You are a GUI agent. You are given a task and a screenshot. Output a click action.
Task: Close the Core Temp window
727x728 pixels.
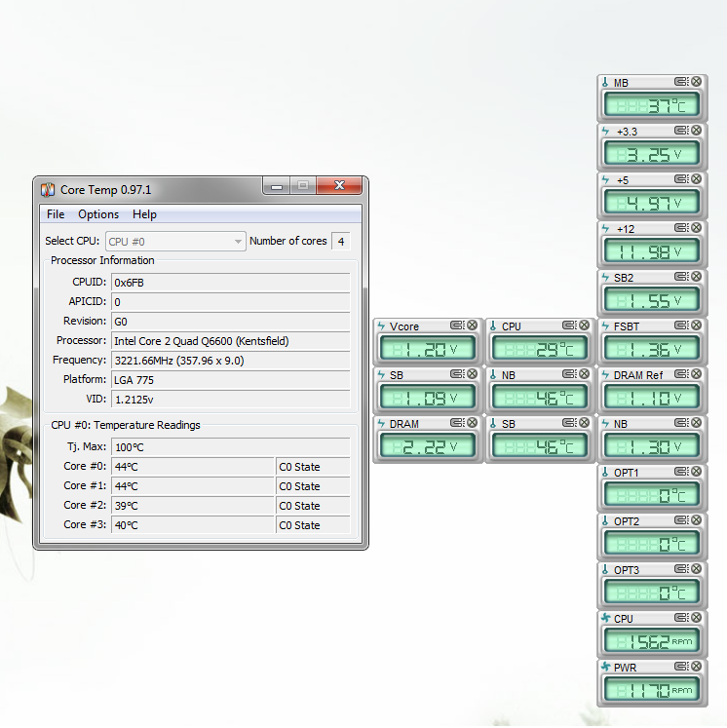pos(339,186)
